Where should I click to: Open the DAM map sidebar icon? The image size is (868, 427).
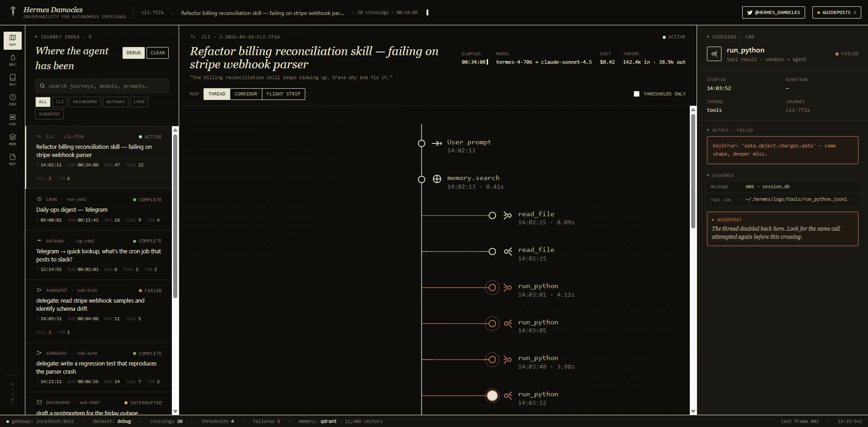13,40
